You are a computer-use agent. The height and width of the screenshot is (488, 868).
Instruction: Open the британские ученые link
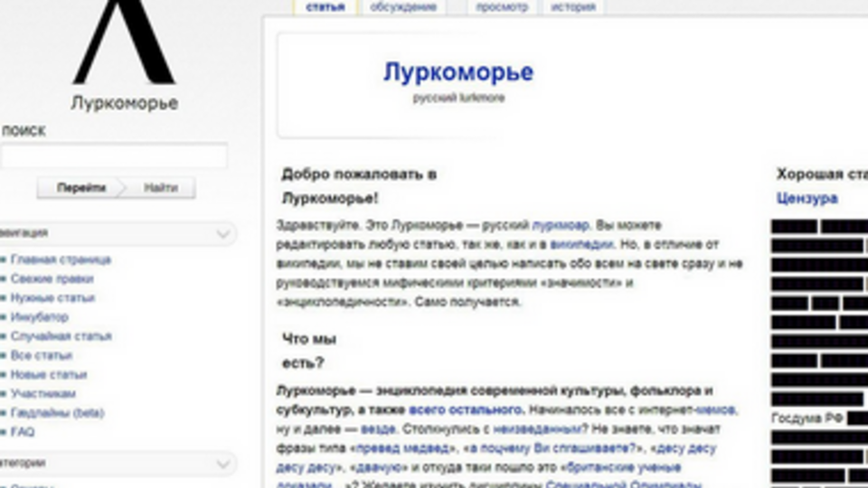(x=623, y=467)
